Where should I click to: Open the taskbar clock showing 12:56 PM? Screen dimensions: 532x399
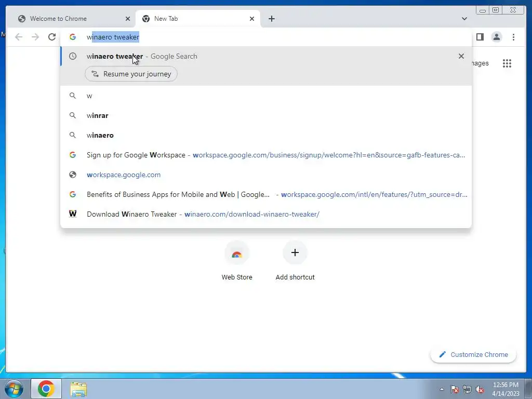coord(506,389)
